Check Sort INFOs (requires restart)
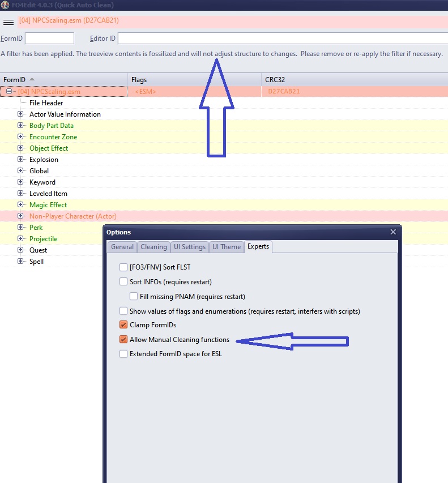 tap(123, 281)
